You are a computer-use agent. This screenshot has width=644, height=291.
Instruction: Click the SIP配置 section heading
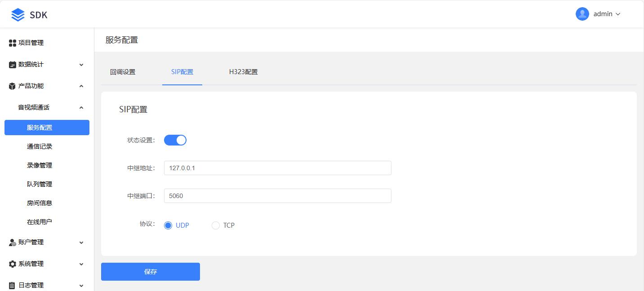(x=133, y=109)
